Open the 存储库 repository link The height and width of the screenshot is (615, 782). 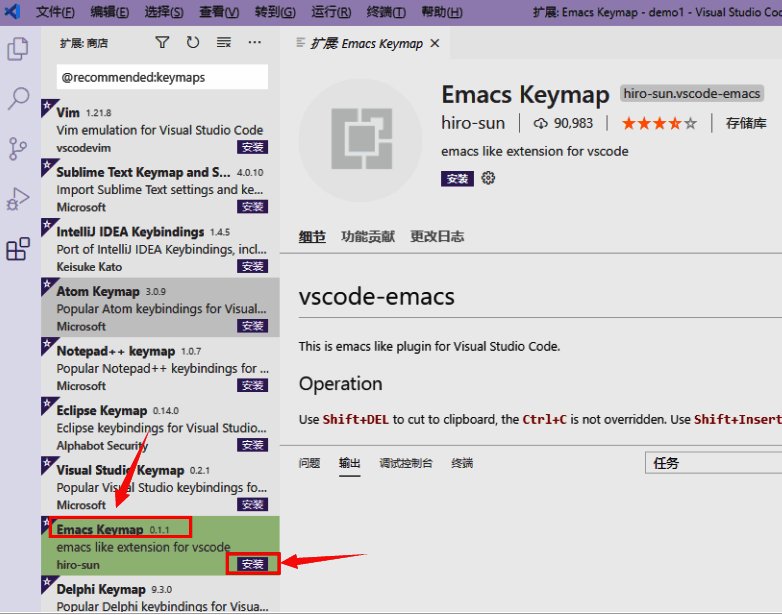click(746, 123)
